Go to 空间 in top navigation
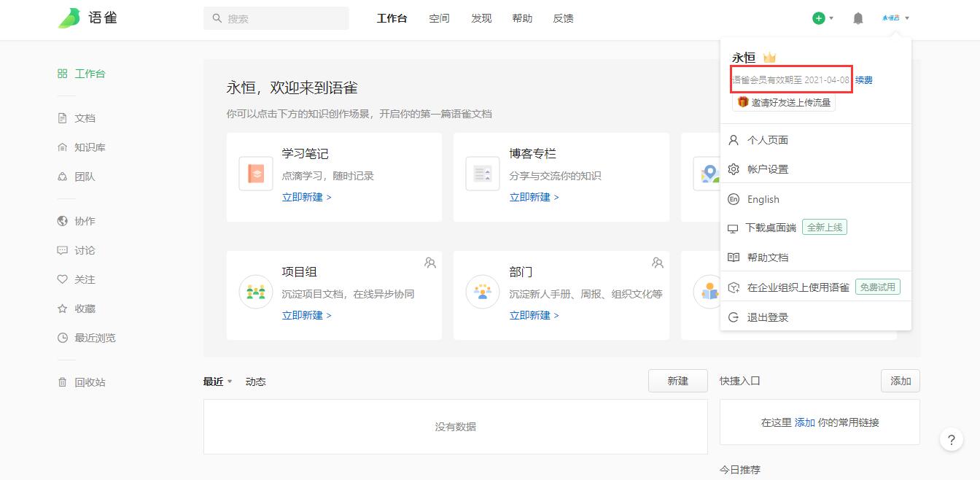Image resolution: width=980 pixels, height=480 pixels. [439, 18]
